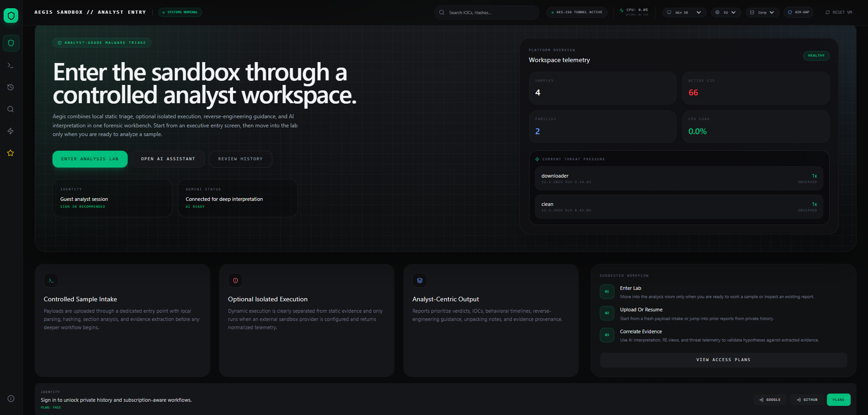Select the clean threat row
The height and width of the screenshot is (415, 868).
(679, 207)
